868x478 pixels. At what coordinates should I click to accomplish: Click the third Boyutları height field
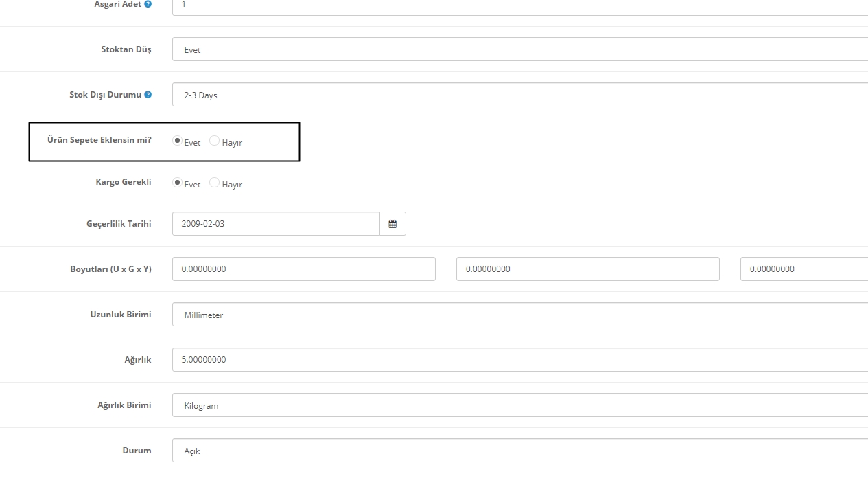click(x=804, y=269)
